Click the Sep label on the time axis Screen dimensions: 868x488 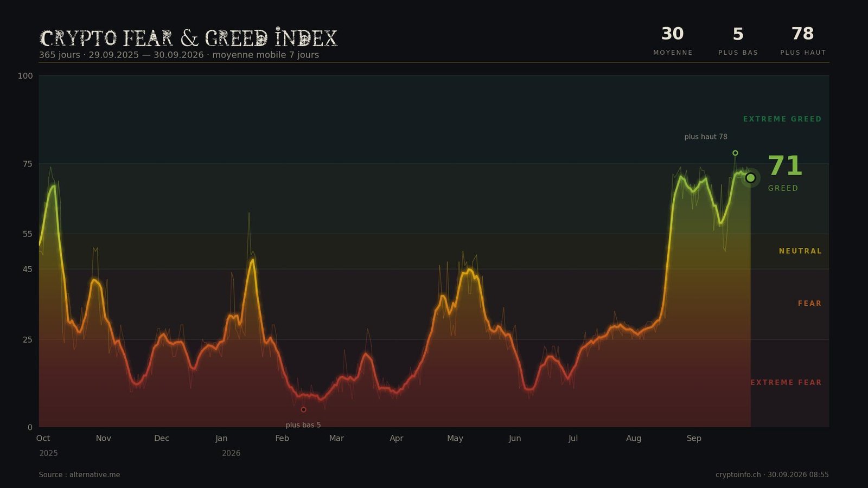(694, 438)
